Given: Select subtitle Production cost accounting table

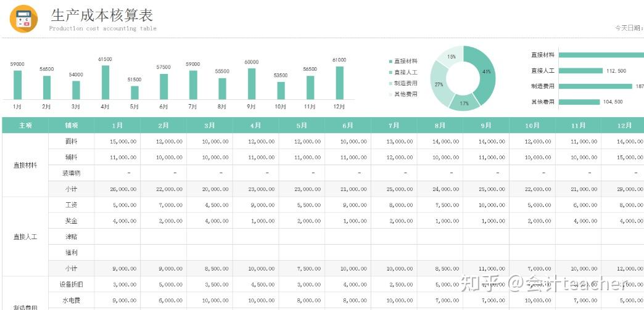Looking at the screenshot, I should coord(102,28).
